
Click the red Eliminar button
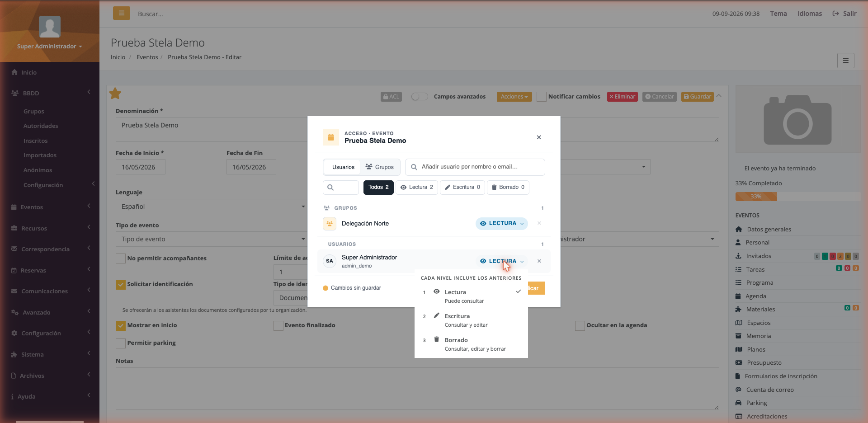(622, 97)
